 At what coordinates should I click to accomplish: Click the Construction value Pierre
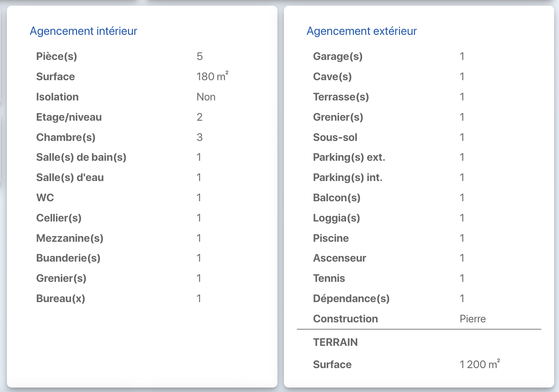click(472, 319)
